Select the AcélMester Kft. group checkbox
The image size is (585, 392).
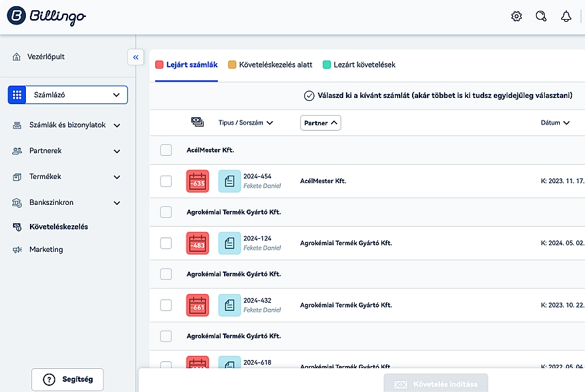pos(166,150)
